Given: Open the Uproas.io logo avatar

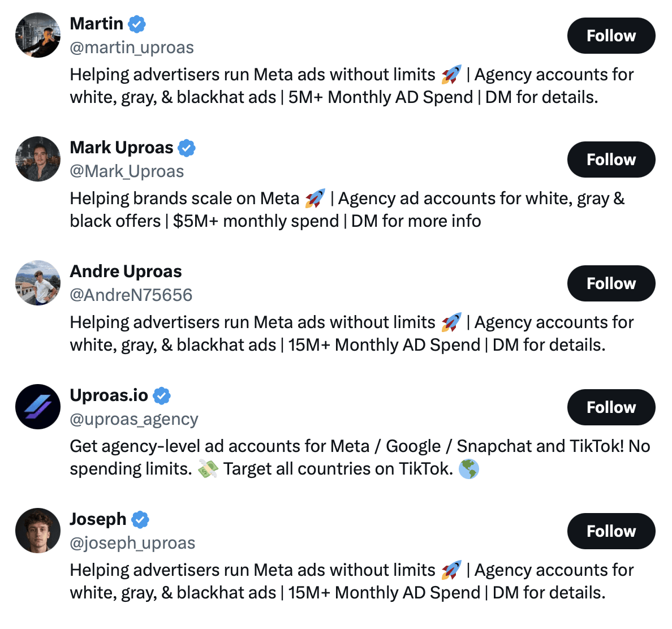Looking at the screenshot, I should click(x=38, y=407).
